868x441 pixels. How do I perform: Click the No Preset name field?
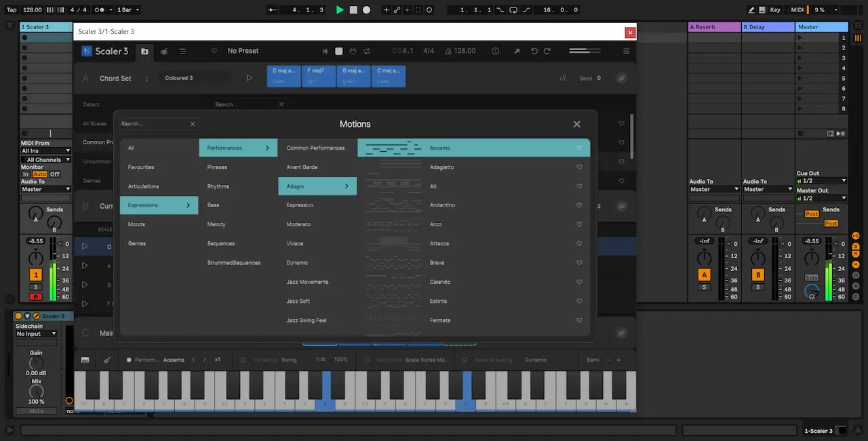(x=243, y=51)
